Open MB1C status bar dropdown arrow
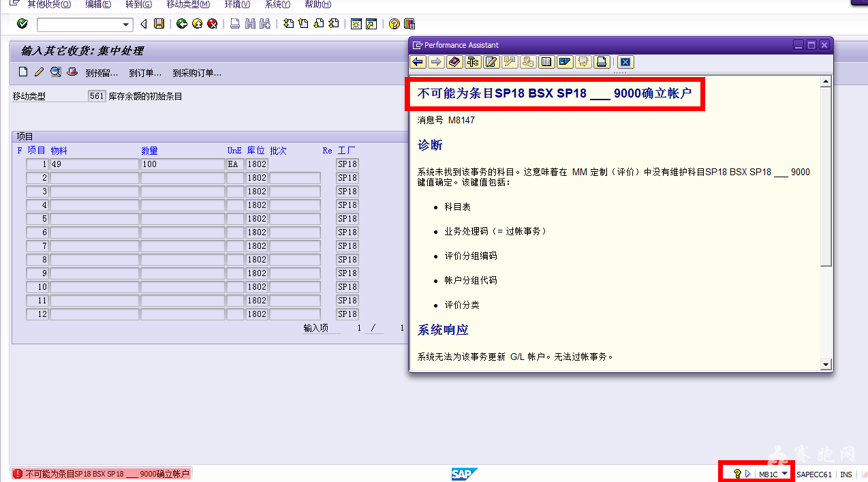The height and width of the screenshot is (482, 868). tap(785, 474)
